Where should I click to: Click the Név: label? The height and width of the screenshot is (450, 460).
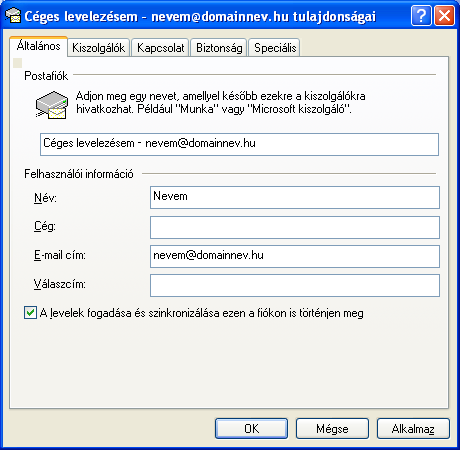[45, 198]
